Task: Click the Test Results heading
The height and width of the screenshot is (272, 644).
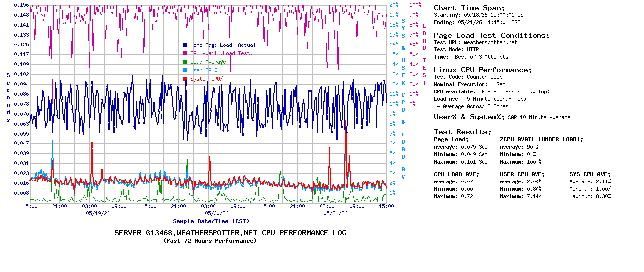Action: click(x=463, y=132)
